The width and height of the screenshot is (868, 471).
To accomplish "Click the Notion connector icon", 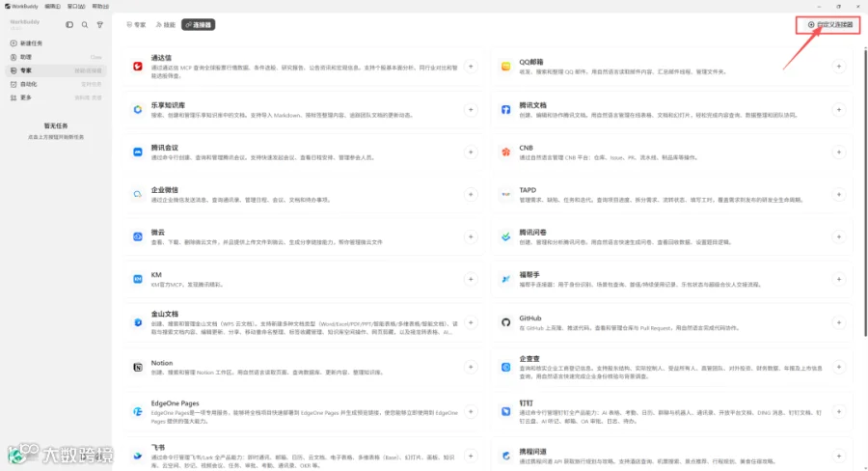I will pyautogui.click(x=138, y=367).
